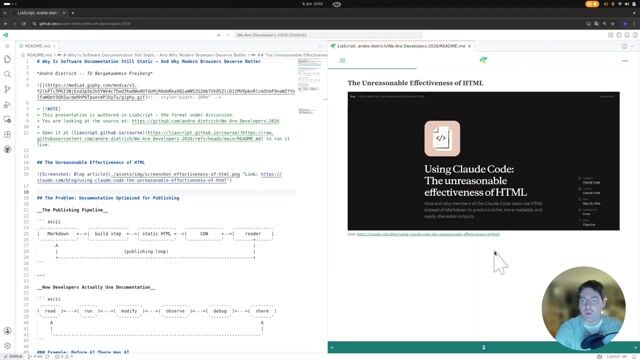Click the system clock in the top bar
Screen dimensions: 640x360
point(312,4)
